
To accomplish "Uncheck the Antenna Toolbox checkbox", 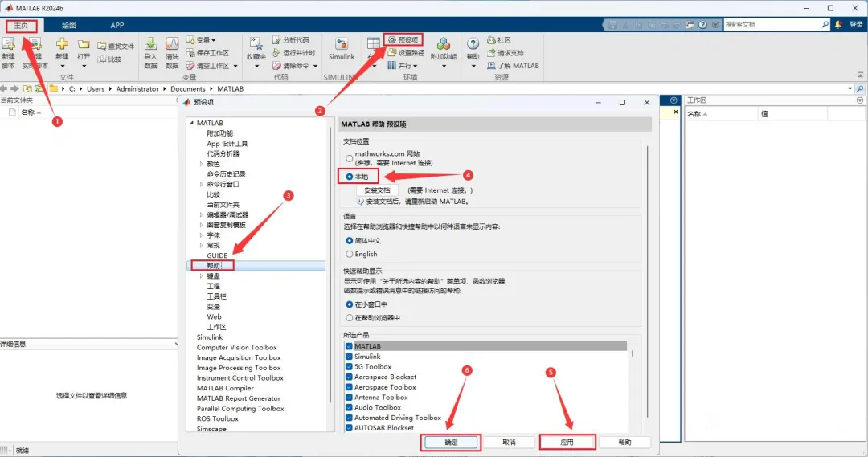I will pyautogui.click(x=349, y=398).
